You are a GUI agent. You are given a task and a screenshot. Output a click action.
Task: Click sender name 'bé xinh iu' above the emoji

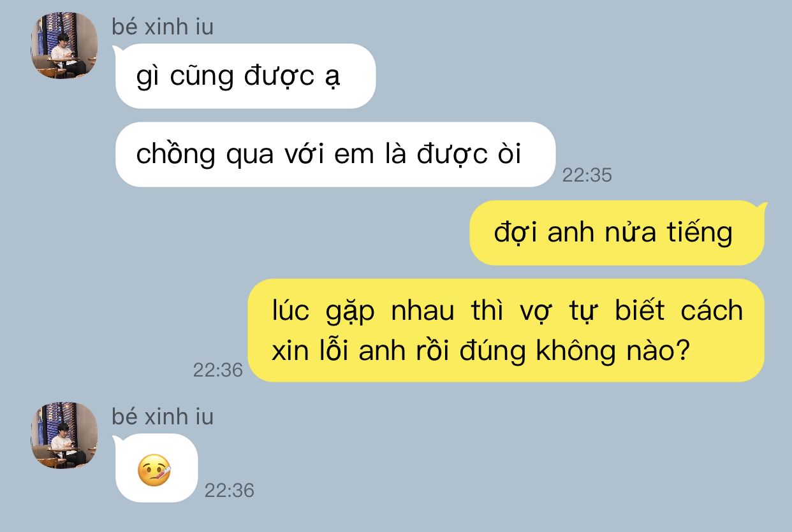point(163,417)
